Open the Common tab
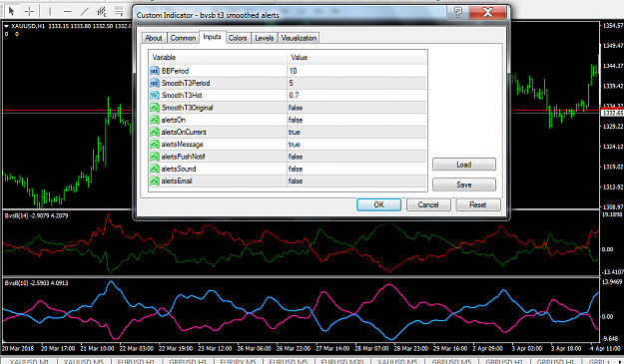The image size is (624, 364). pos(183,38)
